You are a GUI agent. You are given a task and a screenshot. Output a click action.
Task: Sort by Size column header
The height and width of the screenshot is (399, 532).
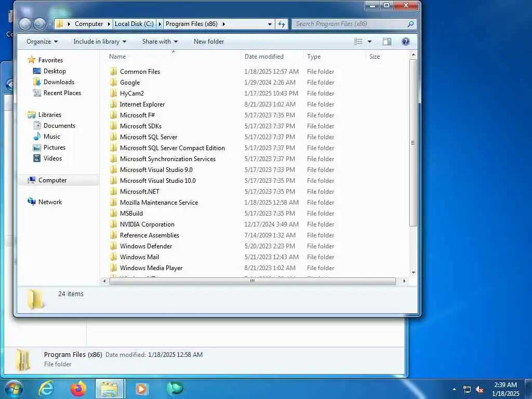(387, 56)
